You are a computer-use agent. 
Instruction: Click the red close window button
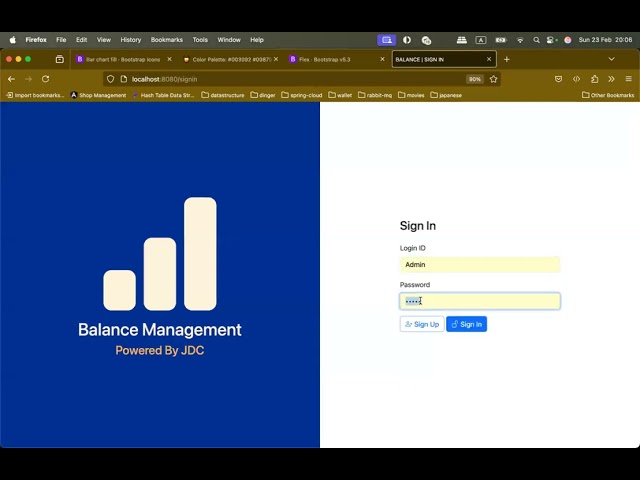[x=9, y=59]
